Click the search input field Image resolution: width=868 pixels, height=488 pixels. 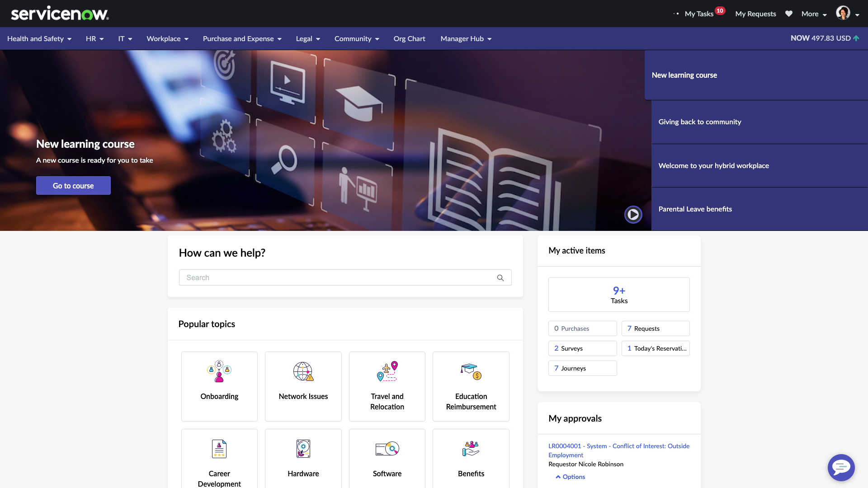click(345, 277)
